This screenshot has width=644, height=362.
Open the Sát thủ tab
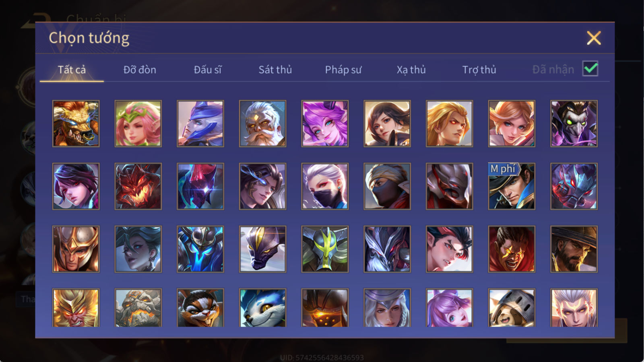[275, 70]
